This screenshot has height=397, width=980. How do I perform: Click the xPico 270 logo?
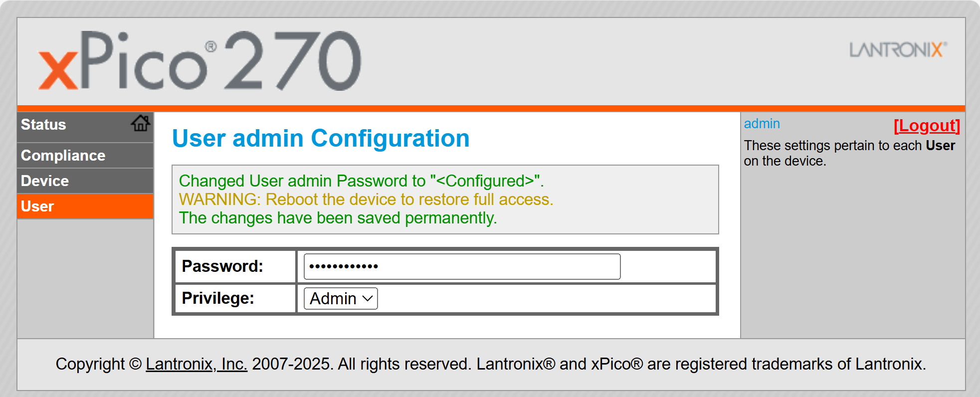click(199, 60)
